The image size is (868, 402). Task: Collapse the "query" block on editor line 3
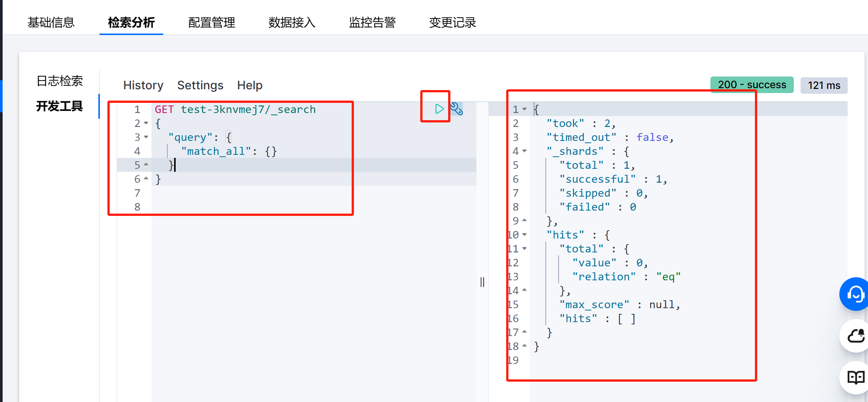(x=146, y=137)
